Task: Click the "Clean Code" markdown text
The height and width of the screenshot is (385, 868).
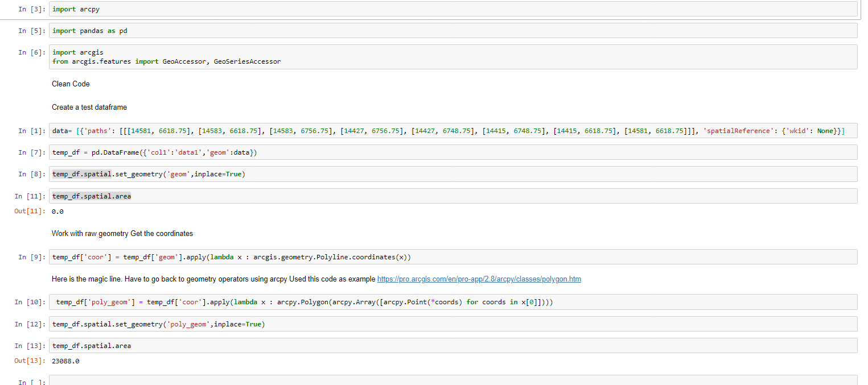Action: [x=70, y=84]
